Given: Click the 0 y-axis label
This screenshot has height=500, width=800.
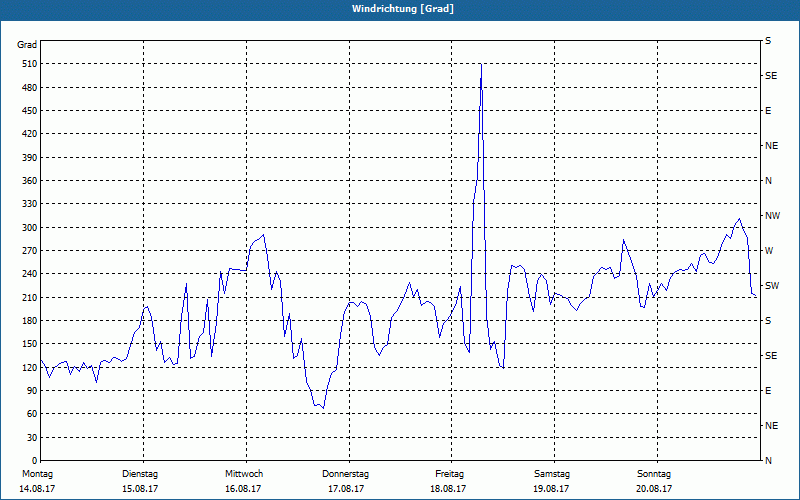Looking at the screenshot, I should pos(35,461).
